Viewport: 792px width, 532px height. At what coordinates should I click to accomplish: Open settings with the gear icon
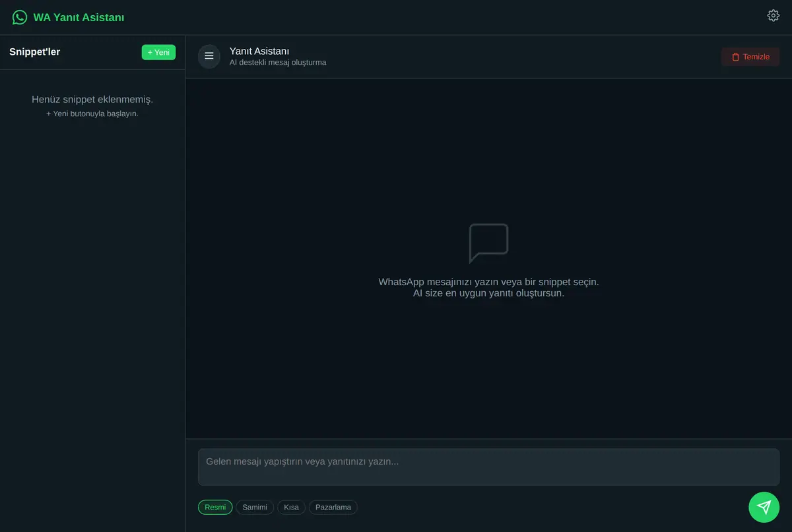tap(773, 16)
